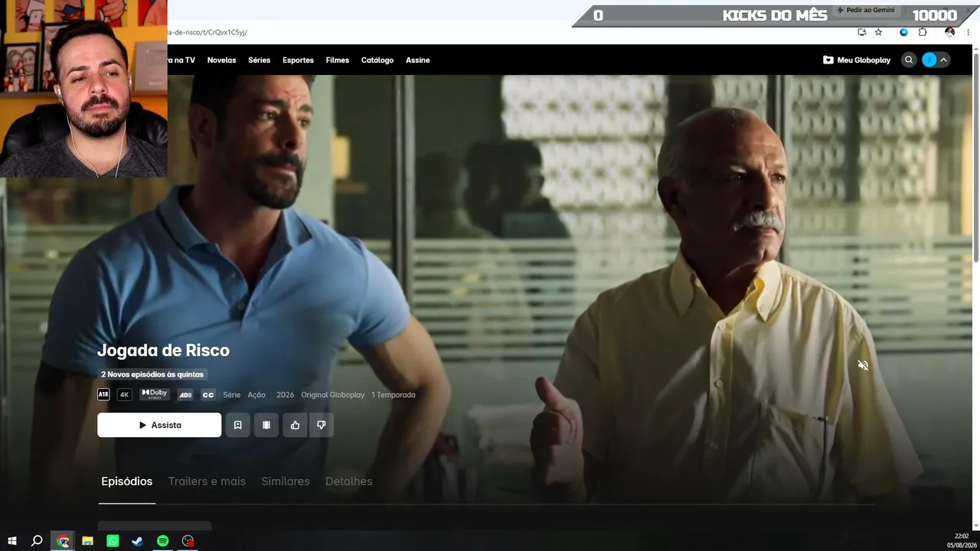The image size is (980, 551).
Task: Open the Chrome three-dot menu
Action: pos(969,32)
